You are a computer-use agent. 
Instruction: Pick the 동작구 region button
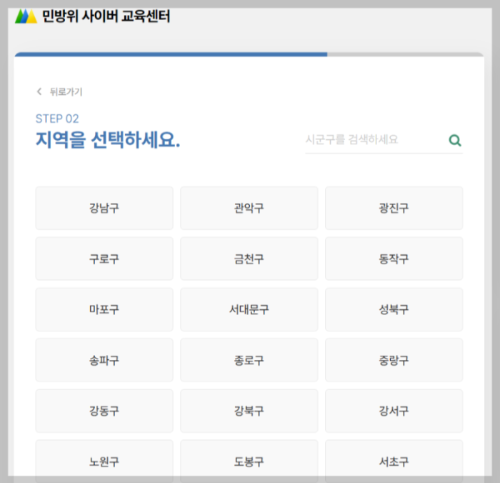tap(394, 259)
